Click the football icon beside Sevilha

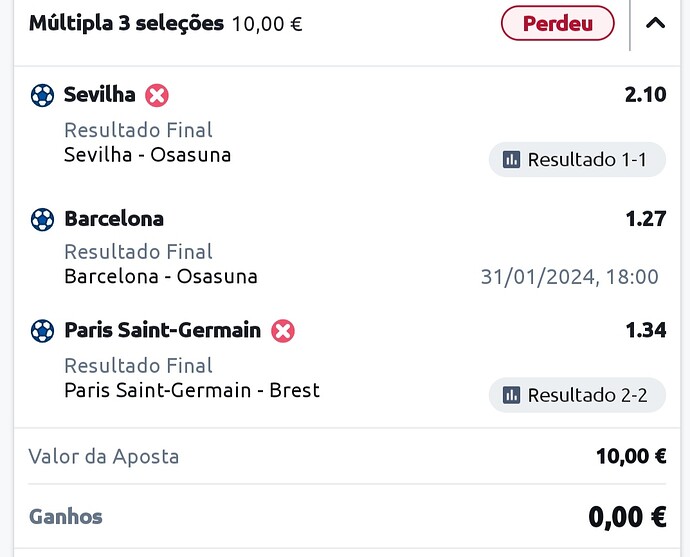[42, 95]
